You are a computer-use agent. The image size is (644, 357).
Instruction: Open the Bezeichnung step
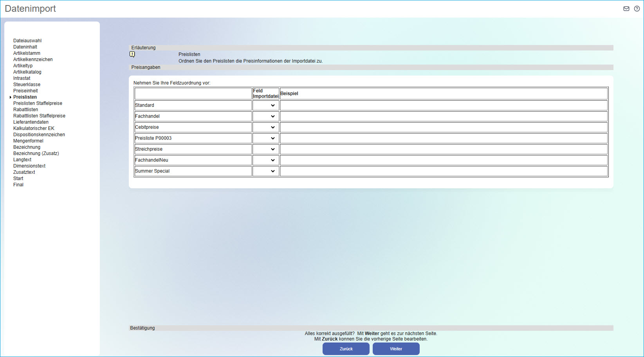pyautogui.click(x=27, y=147)
